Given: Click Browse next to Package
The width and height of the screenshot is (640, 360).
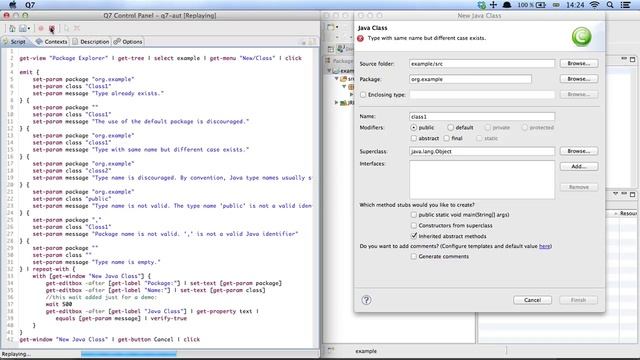Looking at the screenshot, I should [579, 79].
